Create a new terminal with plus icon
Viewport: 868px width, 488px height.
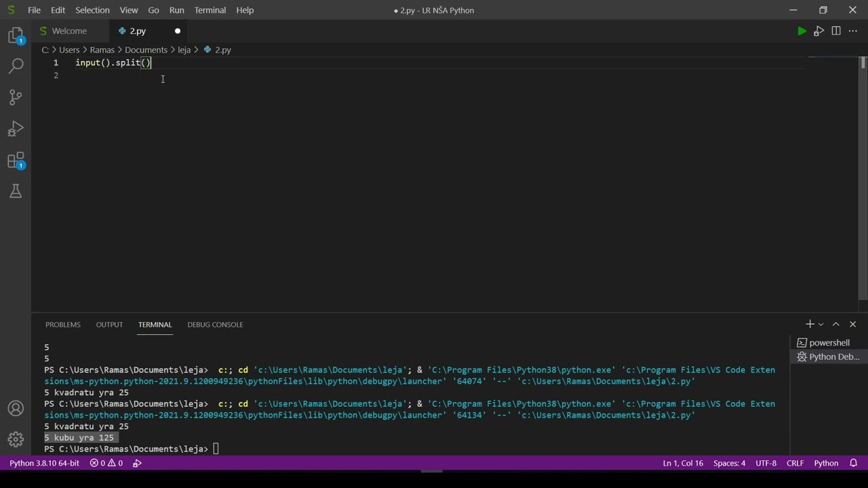[x=810, y=325]
